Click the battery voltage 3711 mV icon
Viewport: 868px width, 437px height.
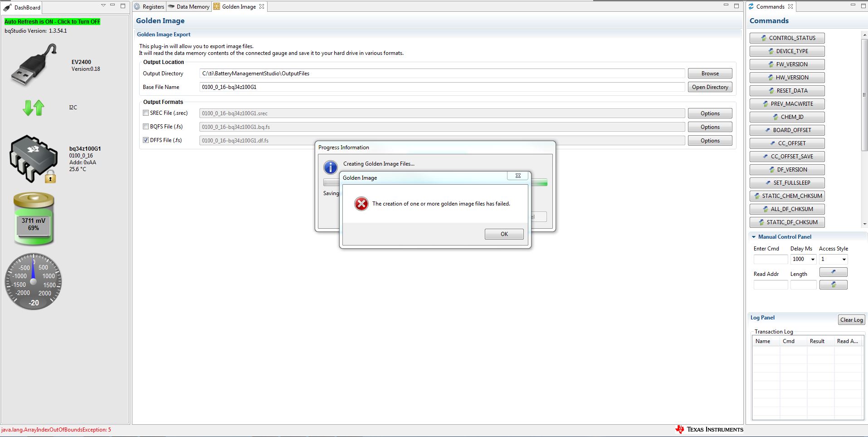(x=34, y=219)
